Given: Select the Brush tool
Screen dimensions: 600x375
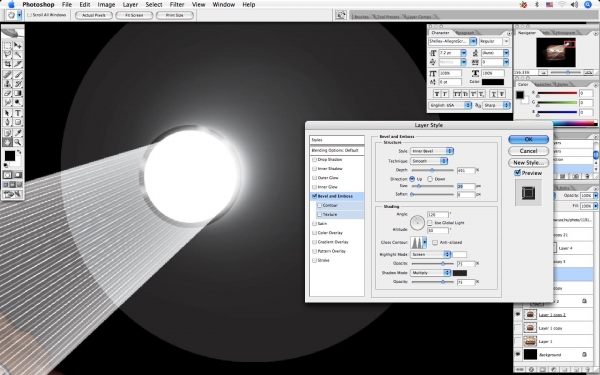Looking at the screenshot, I should pyautogui.click(x=18, y=75).
